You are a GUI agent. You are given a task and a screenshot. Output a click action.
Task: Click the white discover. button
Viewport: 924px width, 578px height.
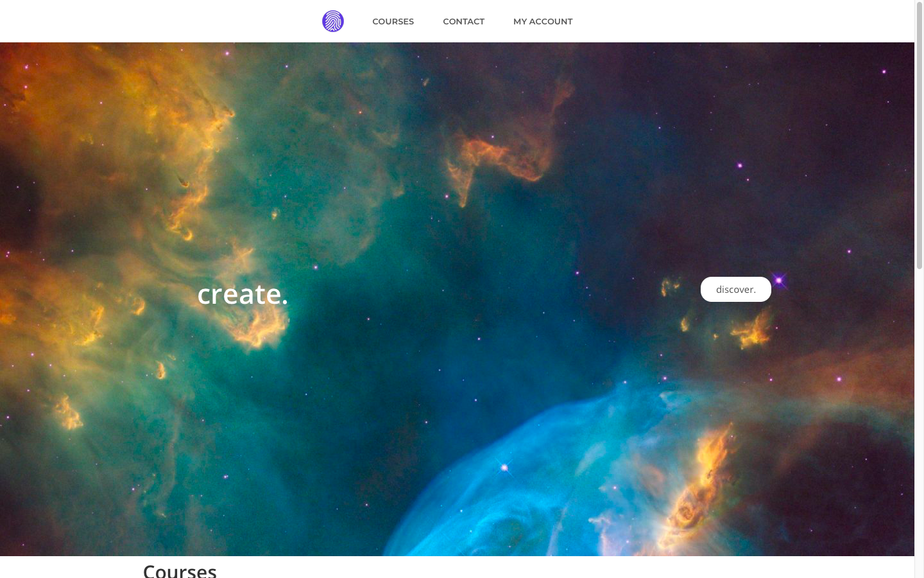click(736, 289)
